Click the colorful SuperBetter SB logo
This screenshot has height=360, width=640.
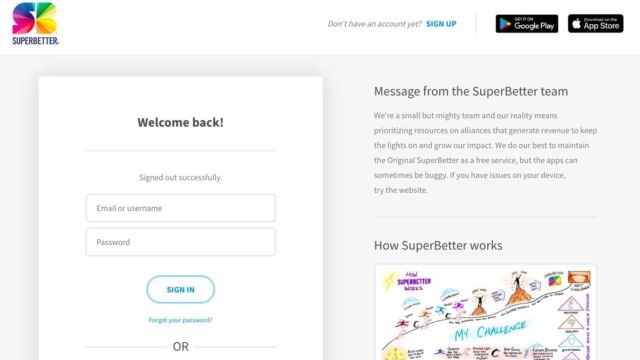click(x=35, y=18)
